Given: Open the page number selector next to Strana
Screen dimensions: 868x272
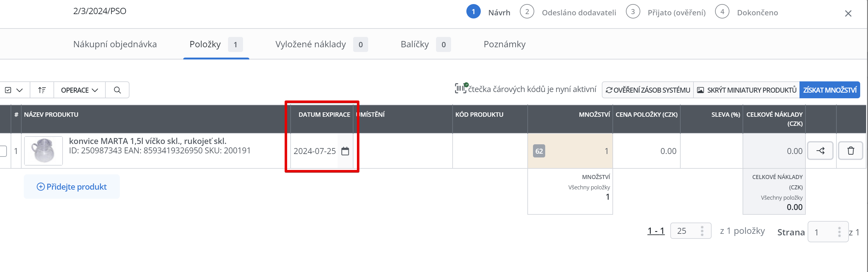Looking at the screenshot, I should [x=828, y=232].
